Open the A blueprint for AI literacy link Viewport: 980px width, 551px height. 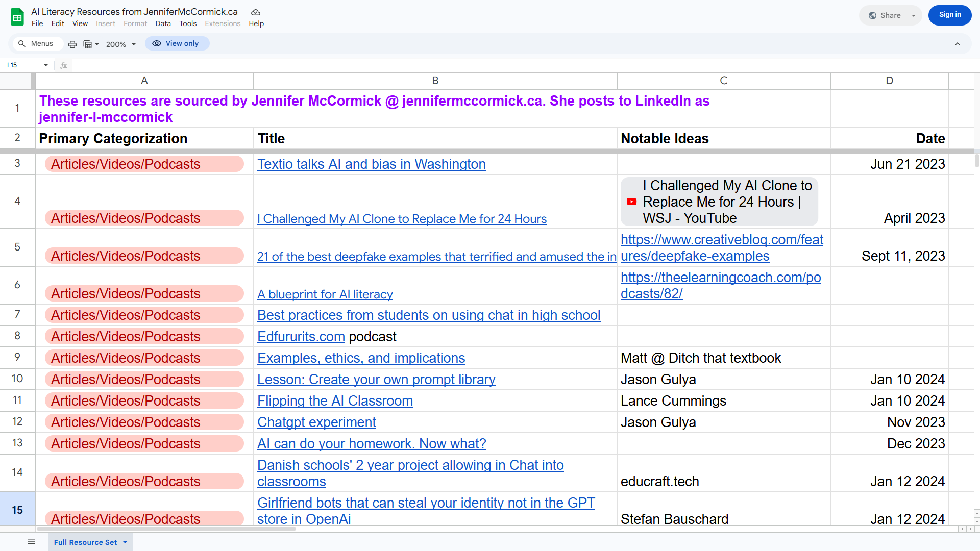325,294
